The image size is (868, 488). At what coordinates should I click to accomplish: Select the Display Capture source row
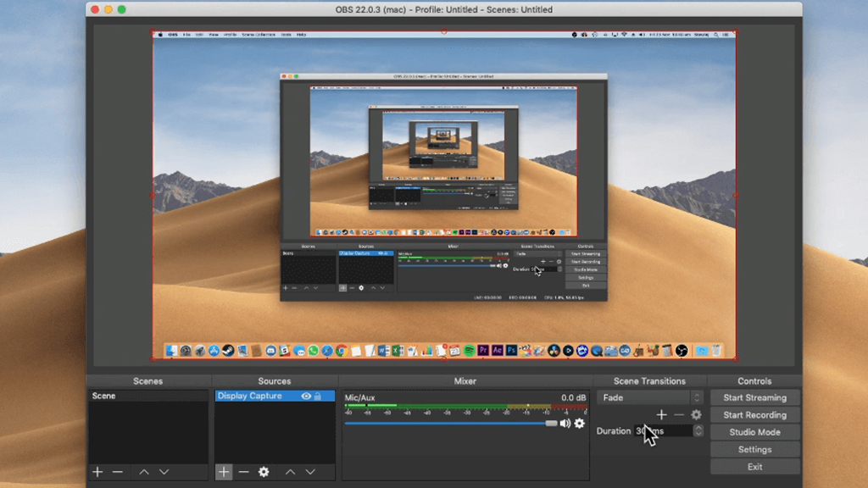pos(275,396)
